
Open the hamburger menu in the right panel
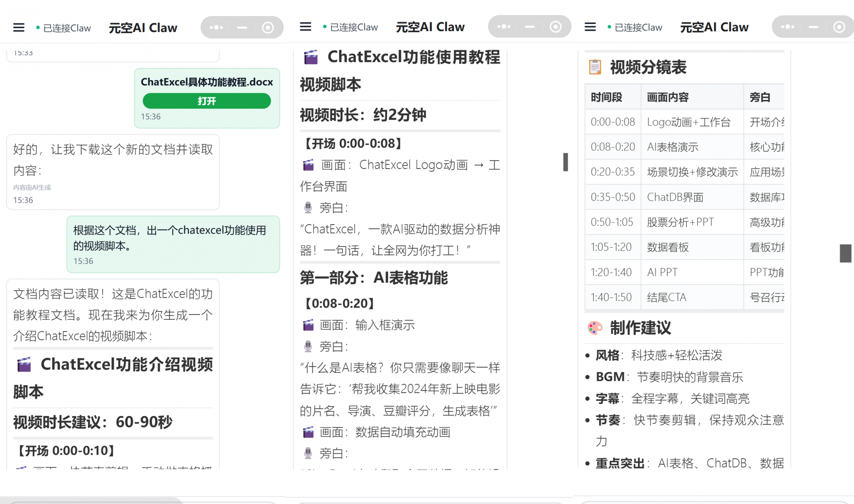pos(590,27)
